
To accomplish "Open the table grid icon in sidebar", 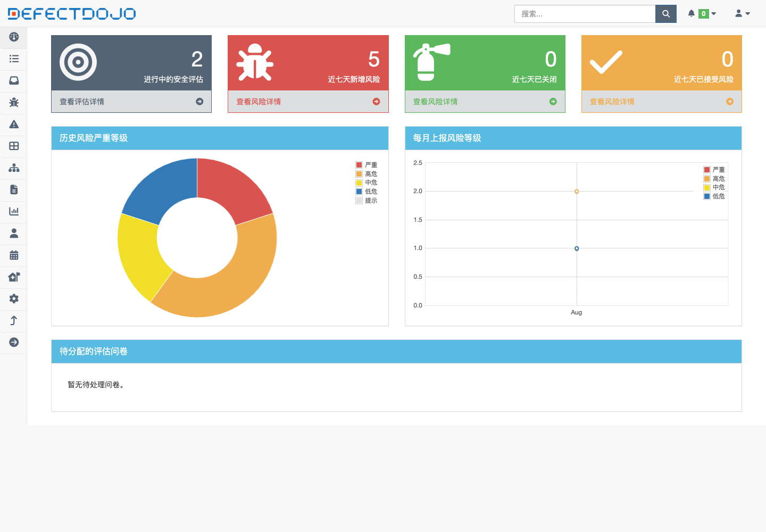I will coord(14,146).
